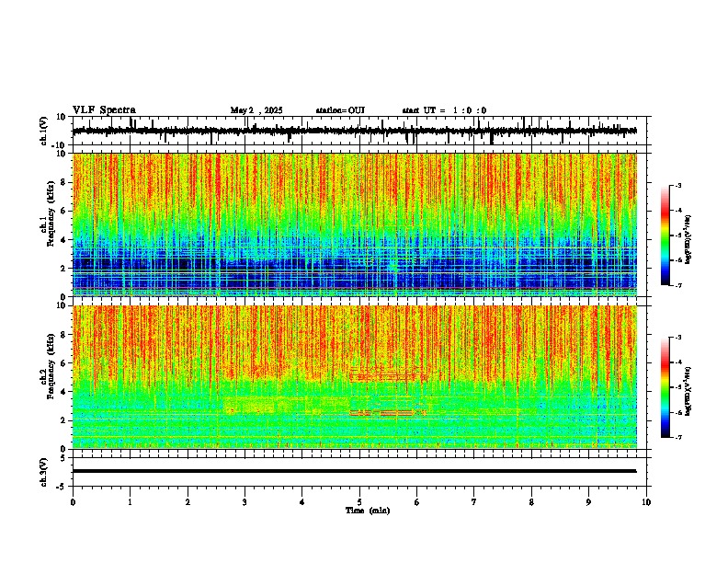728x563 pixels.
Task: Click the 'ch.3(V)' axis label
Action: tap(44, 472)
